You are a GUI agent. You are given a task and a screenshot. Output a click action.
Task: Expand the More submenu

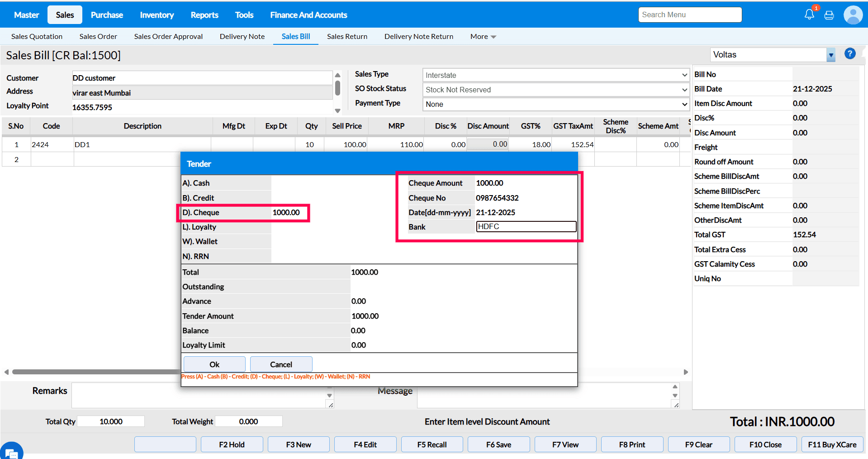click(x=483, y=37)
